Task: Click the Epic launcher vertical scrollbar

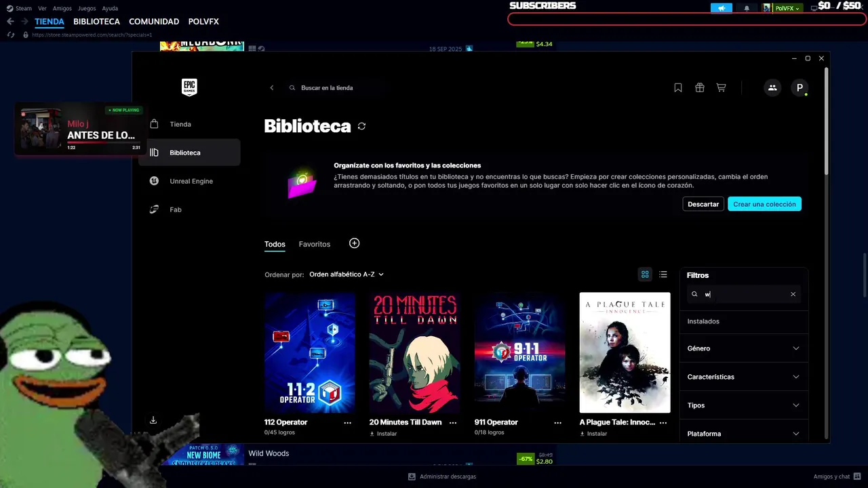Action: click(826, 122)
